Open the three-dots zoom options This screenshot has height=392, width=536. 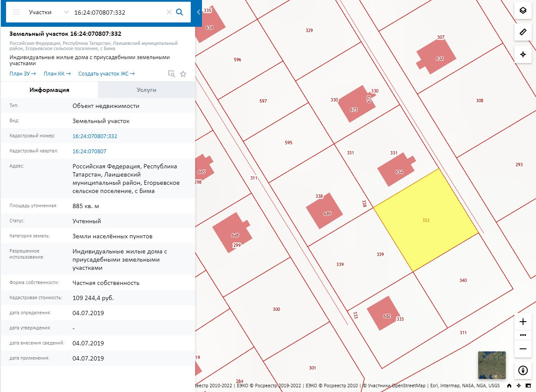(x=523, y=335)
